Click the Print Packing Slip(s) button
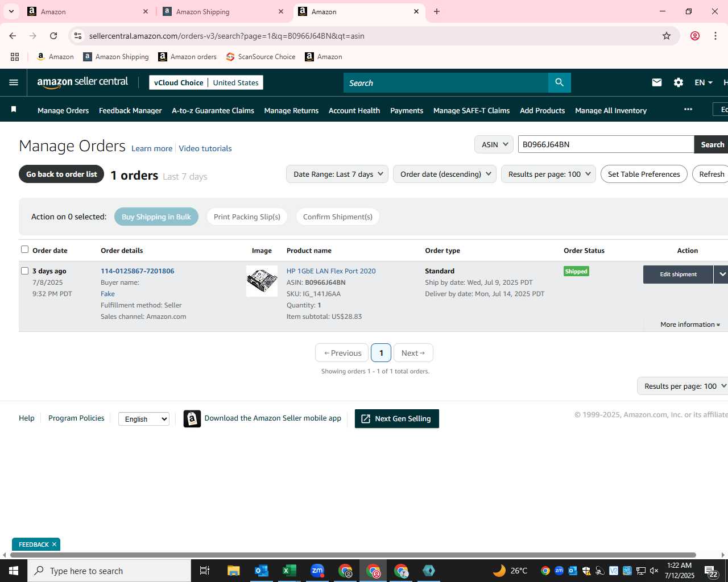 point(247,217)
